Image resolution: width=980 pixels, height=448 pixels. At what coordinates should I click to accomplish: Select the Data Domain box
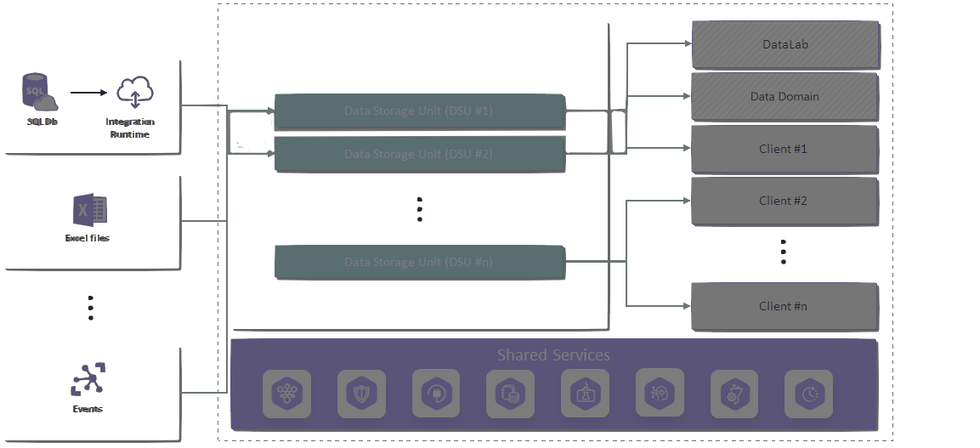(785, 96)
